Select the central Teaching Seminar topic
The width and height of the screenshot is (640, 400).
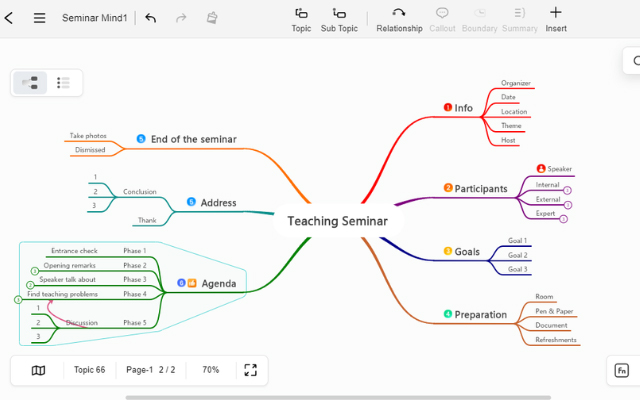tap(338, 221)
